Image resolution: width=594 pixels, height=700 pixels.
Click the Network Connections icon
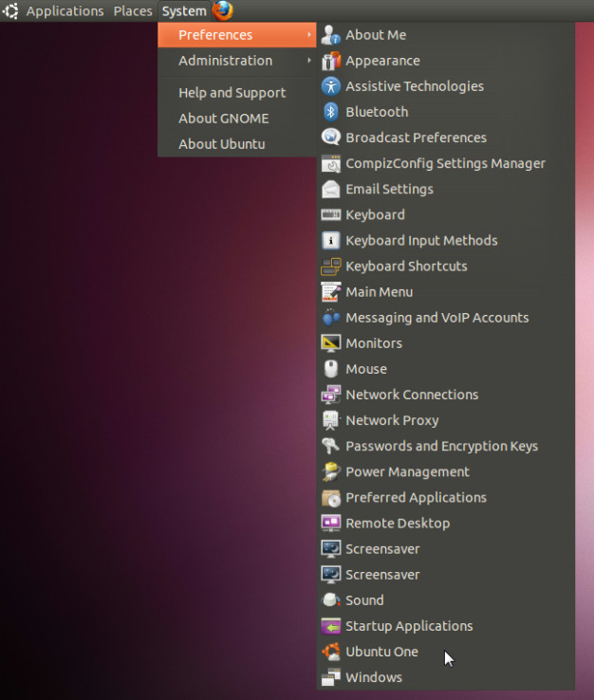coord(331,395)
